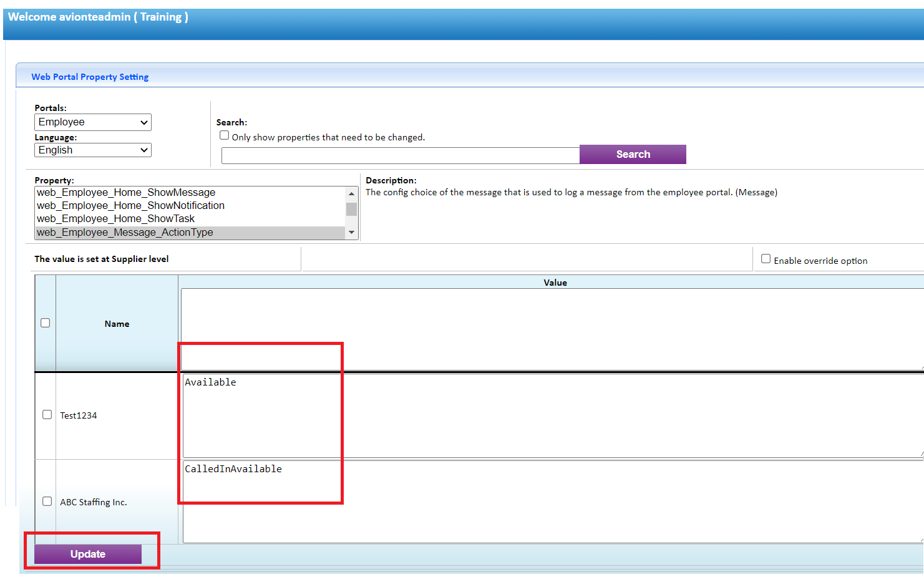Check 'Only show properties that need to be changed'
The image size is (924, 577).
tap(224, 135)
